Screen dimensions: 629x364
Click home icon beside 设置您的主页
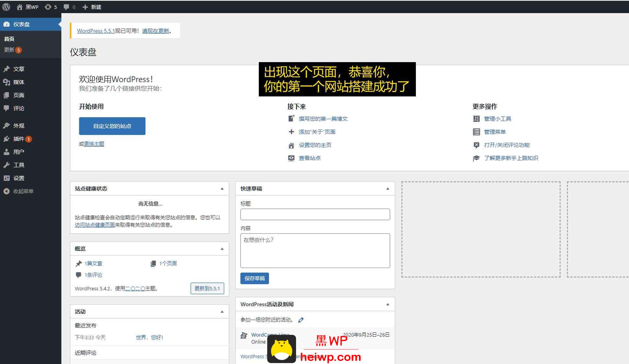(x=291, y=145)
